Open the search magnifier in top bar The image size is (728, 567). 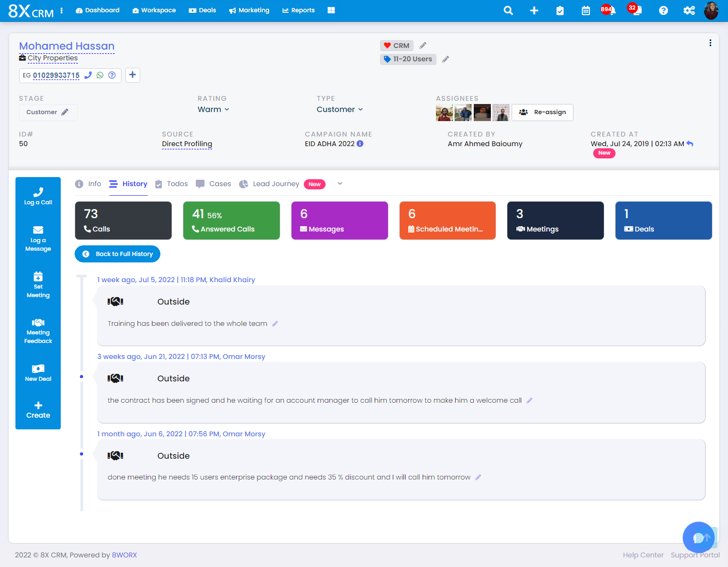tap(508, 11)
